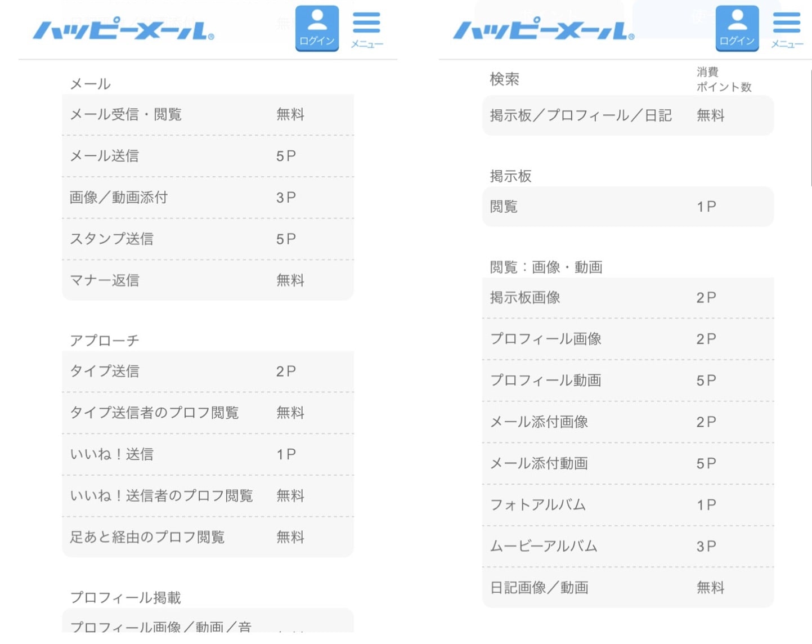Tap the 掲示板/プロフィール/日記 search row
The height and width of the screenshot is (644, 812).
627,115
